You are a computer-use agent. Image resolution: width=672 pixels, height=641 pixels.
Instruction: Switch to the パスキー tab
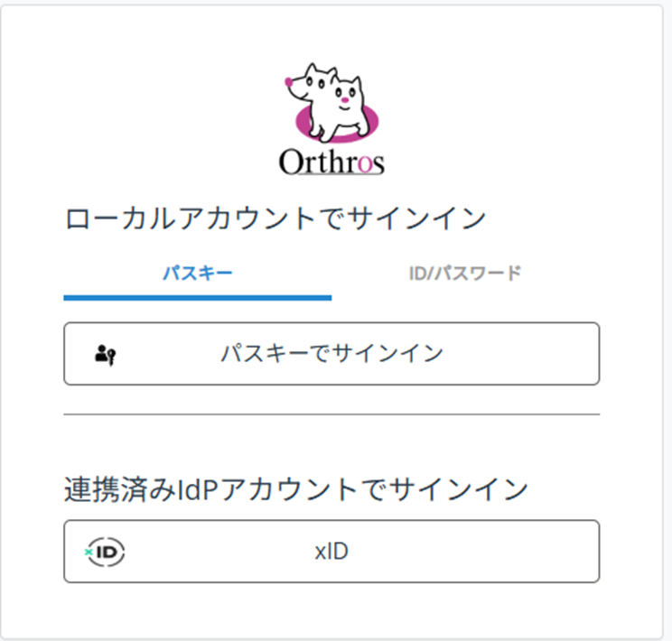197,273
